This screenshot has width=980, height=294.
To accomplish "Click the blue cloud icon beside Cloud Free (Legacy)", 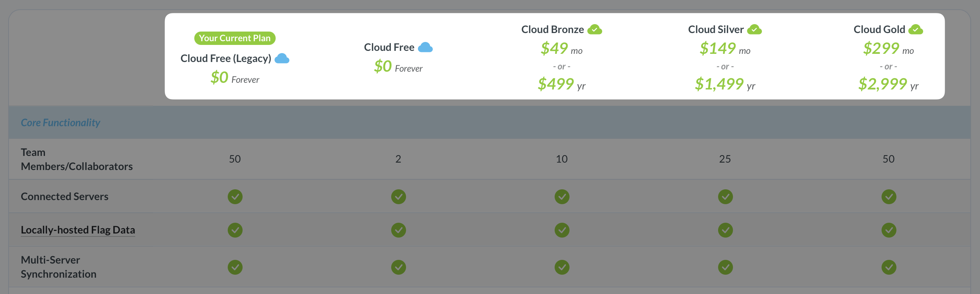I will pyautogui.click(x=282, y=59).
